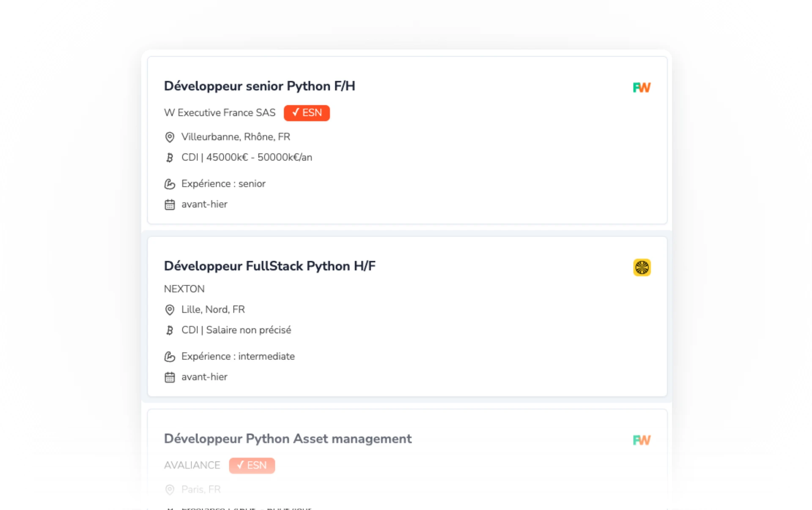Click NEXTON company name
Image resolution: width=812 pixels, height=510 pixels.
point(184,289)
